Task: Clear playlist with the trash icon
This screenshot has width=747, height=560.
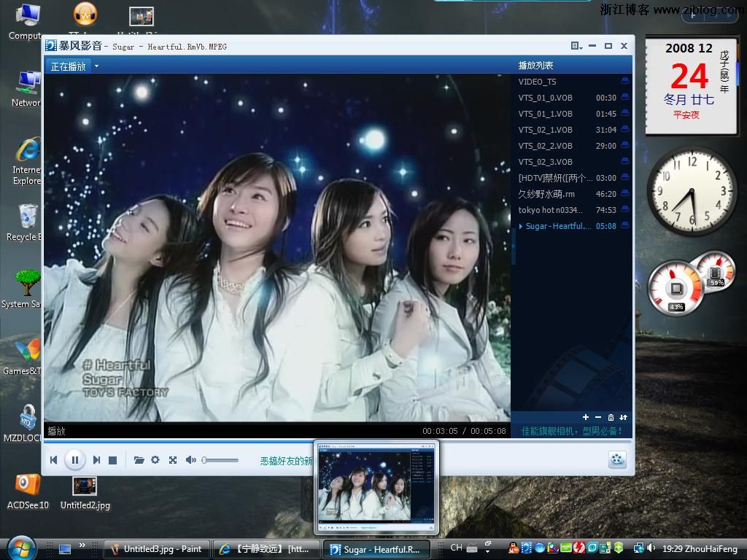Action: click(x=611, y=418)
